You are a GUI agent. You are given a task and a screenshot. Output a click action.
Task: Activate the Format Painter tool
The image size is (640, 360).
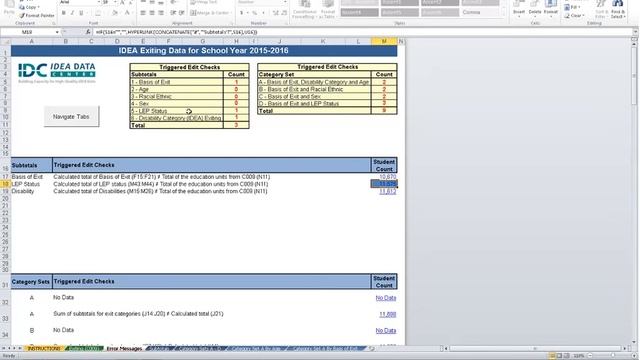(37, 16)
